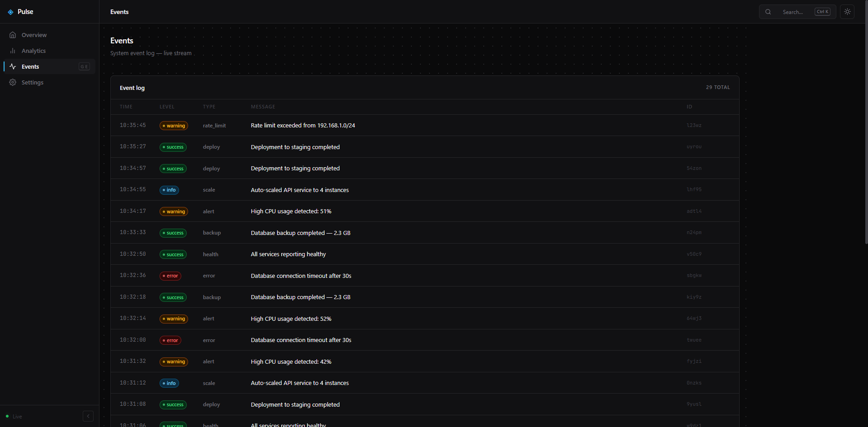Click event ID n24pm
Image resolution: width=868 pixels, height=427 pixels.
pyautogui.click(x=694, y=232)
